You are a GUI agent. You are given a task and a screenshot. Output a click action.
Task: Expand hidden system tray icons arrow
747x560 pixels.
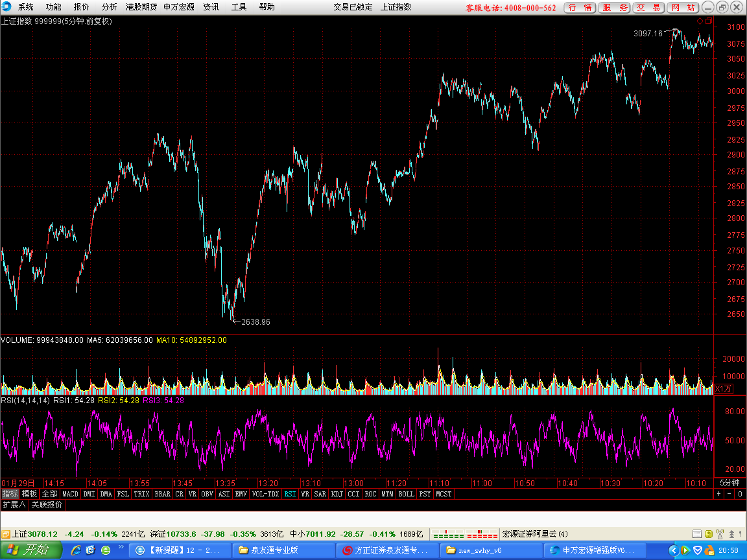click(673, 550)
